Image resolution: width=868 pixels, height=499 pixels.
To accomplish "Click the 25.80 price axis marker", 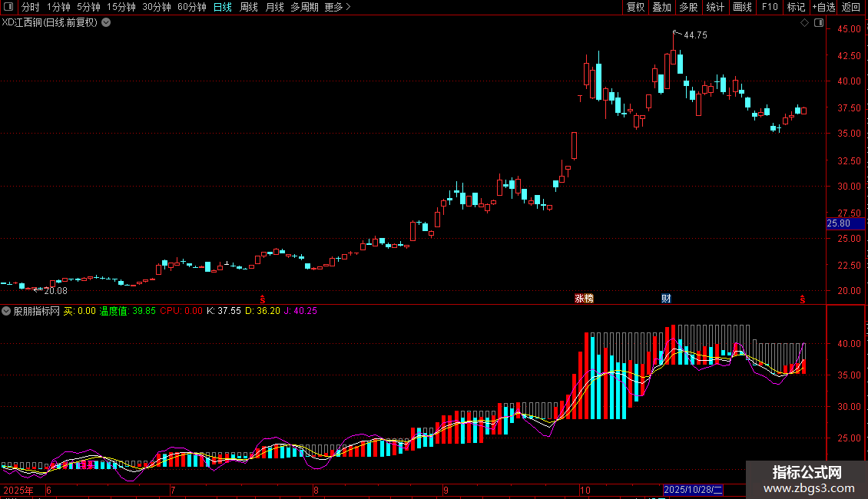I will pos(845,223).
